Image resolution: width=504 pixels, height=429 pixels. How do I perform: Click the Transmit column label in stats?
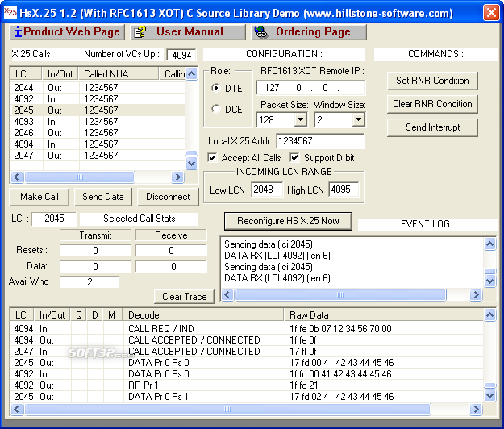click(x=95, y=235)
